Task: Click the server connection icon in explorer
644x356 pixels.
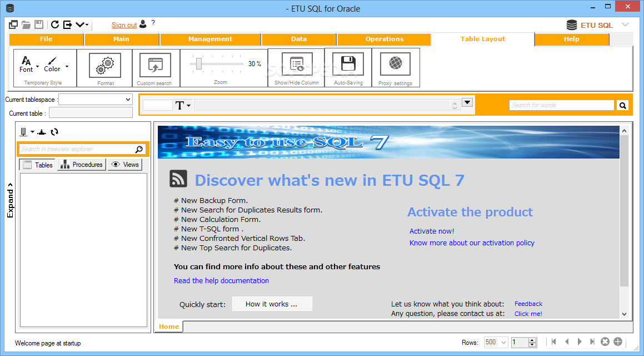Action: click(23, 132)
